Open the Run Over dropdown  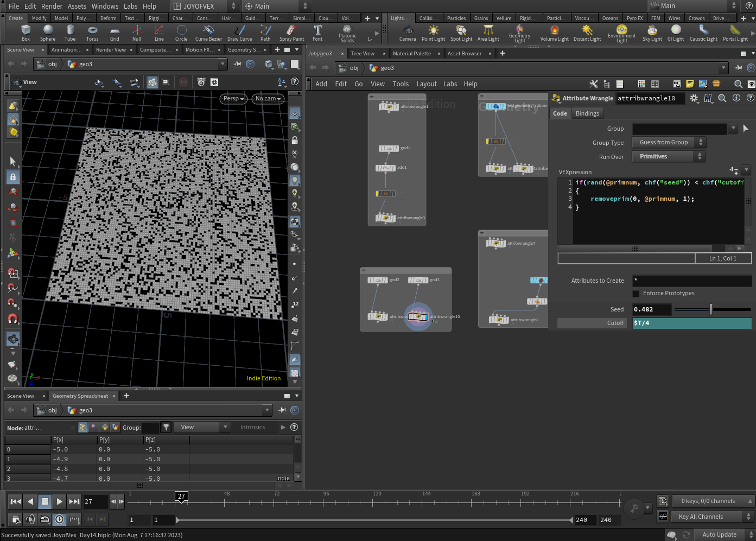668,156
